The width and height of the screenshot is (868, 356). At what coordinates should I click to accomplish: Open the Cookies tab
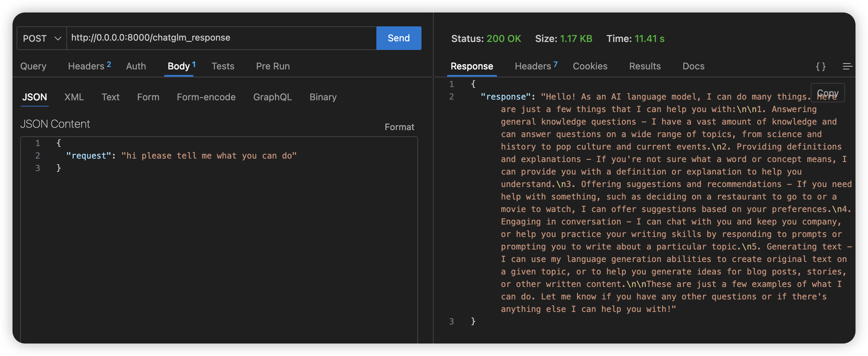click(x=590, y=66)
